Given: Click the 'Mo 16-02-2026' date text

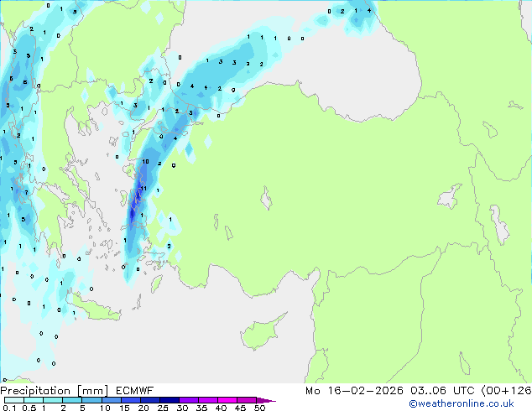Looking at the screenshot, I should point(354,391).
